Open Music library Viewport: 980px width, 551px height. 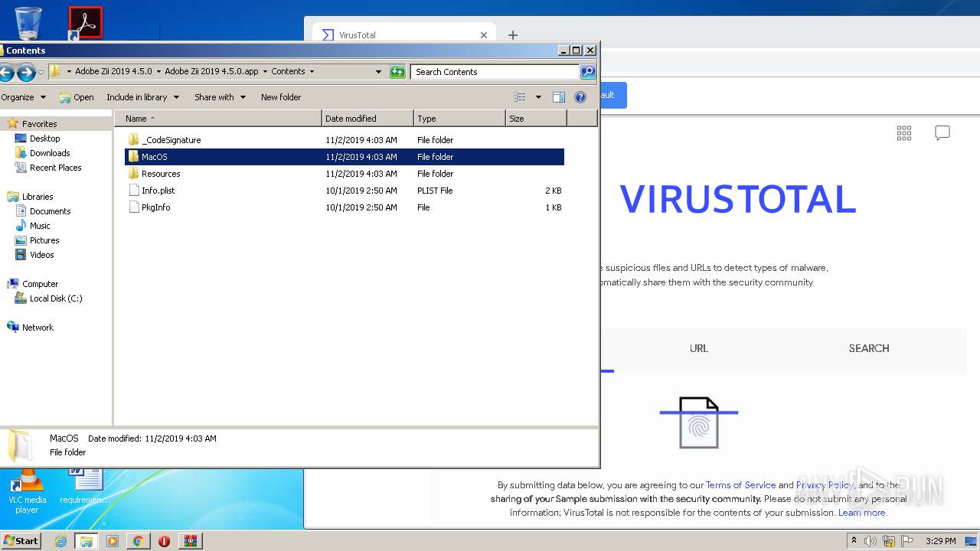tap(40, 226)
